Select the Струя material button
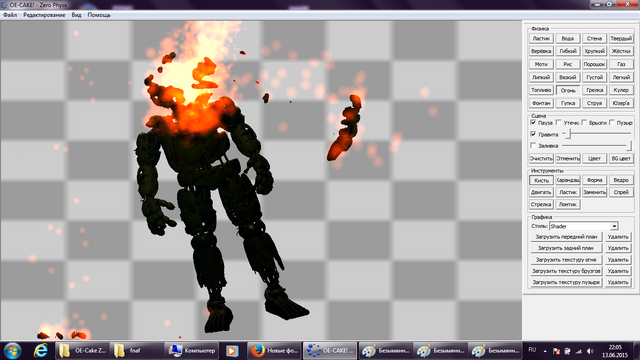Image resolution: width=640 pixels, height=360 pixels. coord(594,103)
